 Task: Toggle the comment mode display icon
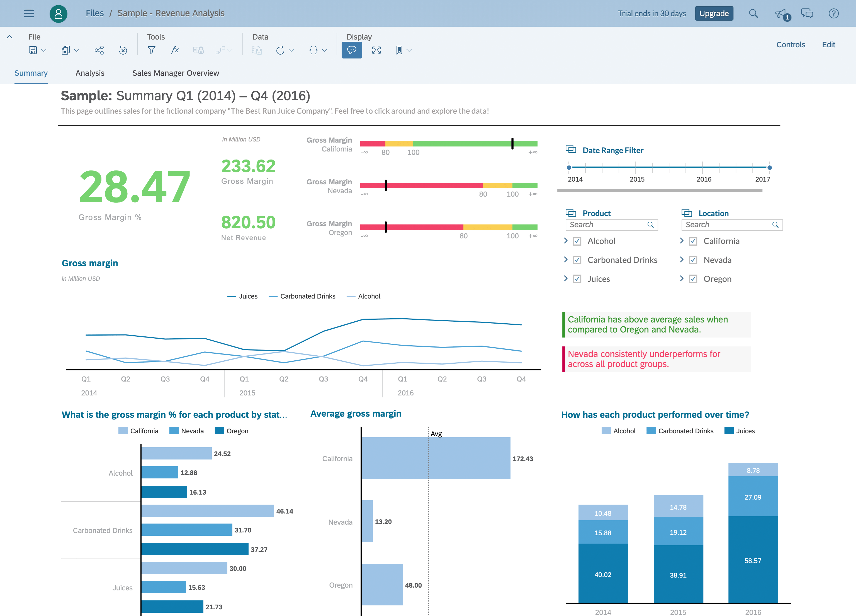tap(352, 50)
